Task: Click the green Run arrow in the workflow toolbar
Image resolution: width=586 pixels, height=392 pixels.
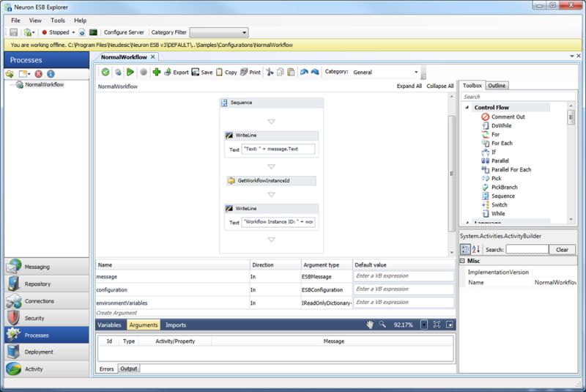Action: [130, 72]
